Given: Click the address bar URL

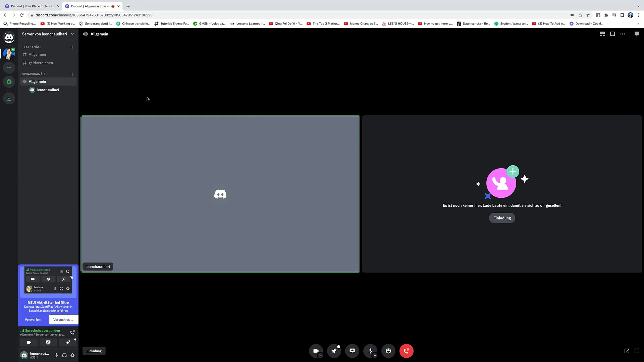Looking at the screenshot, I should 94,15.
